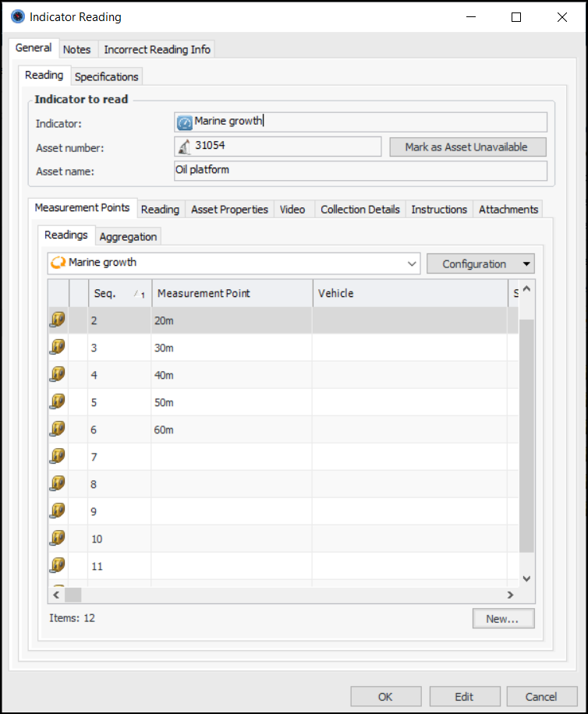Select the 50m measurement point cell
Image resolution: width=588 pixels, height=714 pixels.
click(x=232, y=402)
